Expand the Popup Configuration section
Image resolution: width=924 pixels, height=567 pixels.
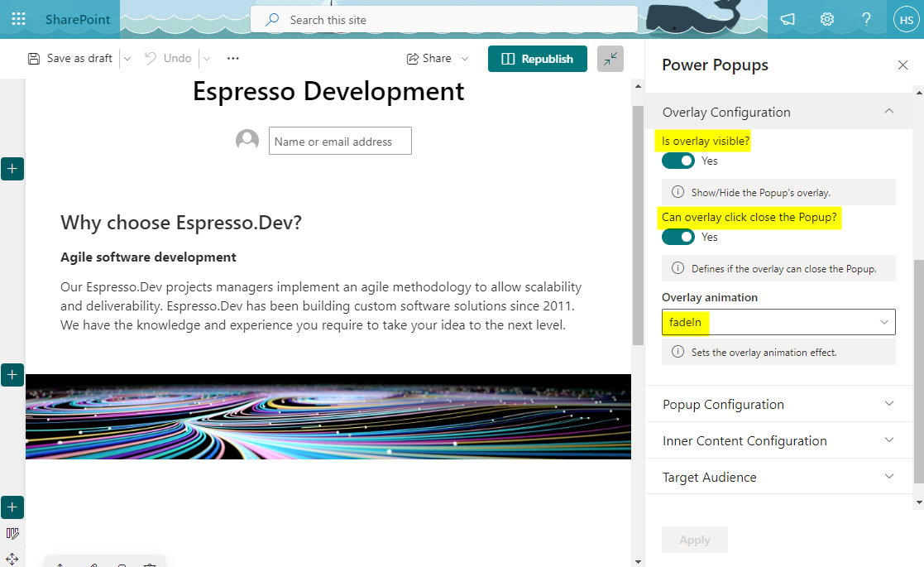[x=778, y=404]
